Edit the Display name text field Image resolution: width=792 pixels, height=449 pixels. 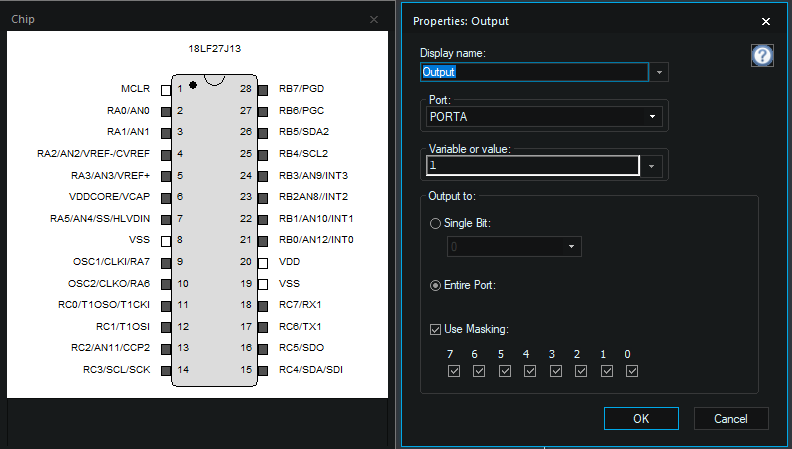[x=534, y=72]
